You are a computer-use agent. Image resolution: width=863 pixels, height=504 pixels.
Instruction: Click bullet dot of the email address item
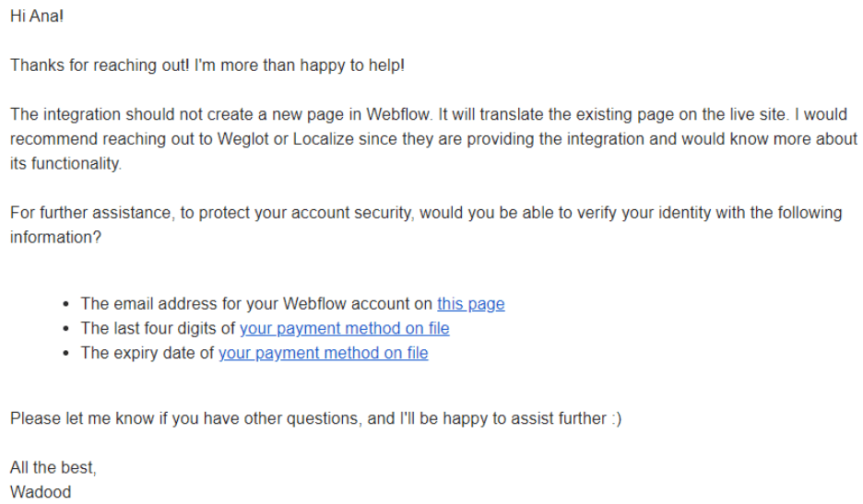point(66,304)
